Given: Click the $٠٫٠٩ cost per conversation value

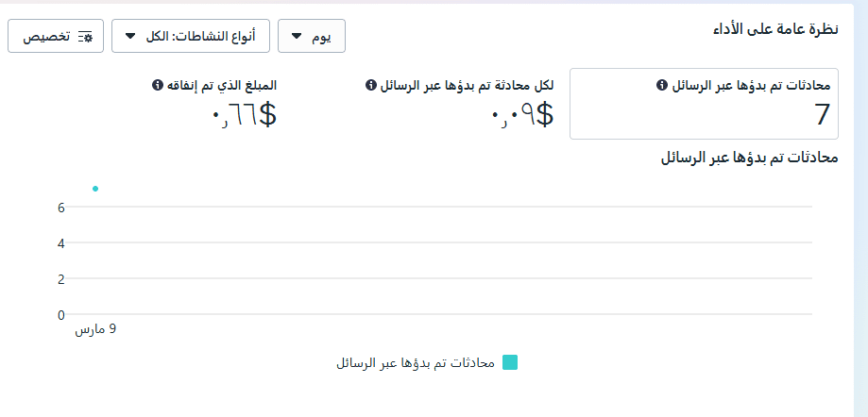Looking at the screenshot, I should (522, 116).
